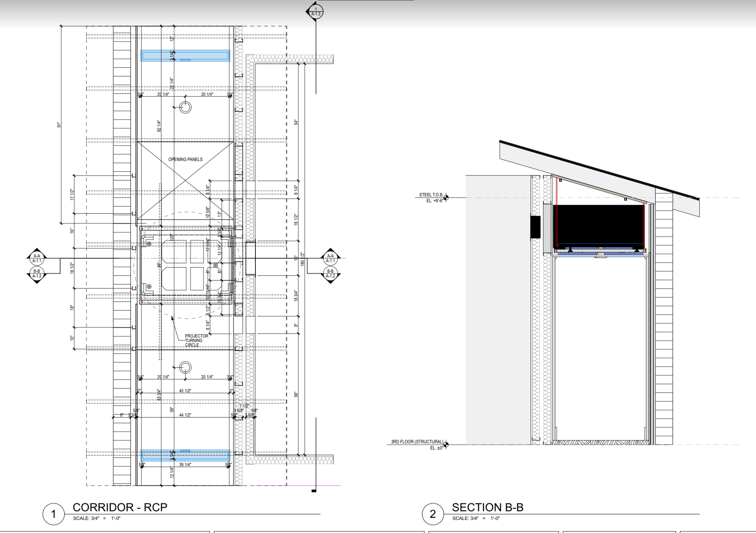Click the upper circular ceiling fixture symbol
This screenshot has width=756, height=533.
point(185,107)
